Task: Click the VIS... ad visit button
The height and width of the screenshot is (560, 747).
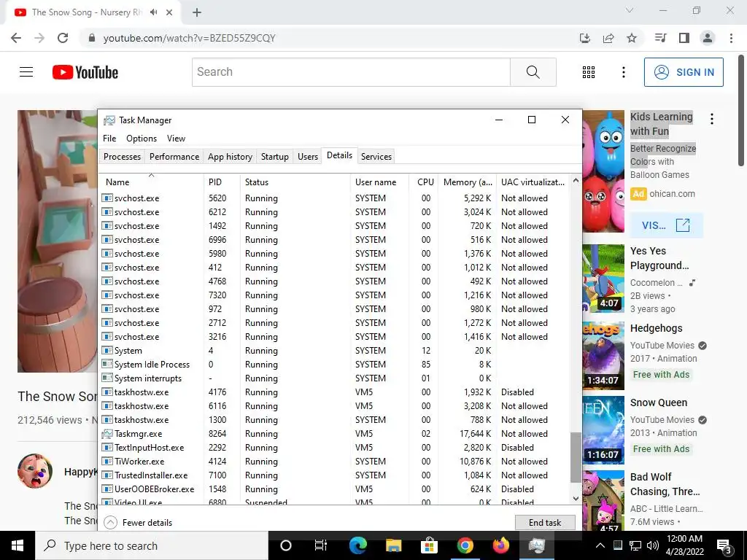Action: tap(666, 225)
